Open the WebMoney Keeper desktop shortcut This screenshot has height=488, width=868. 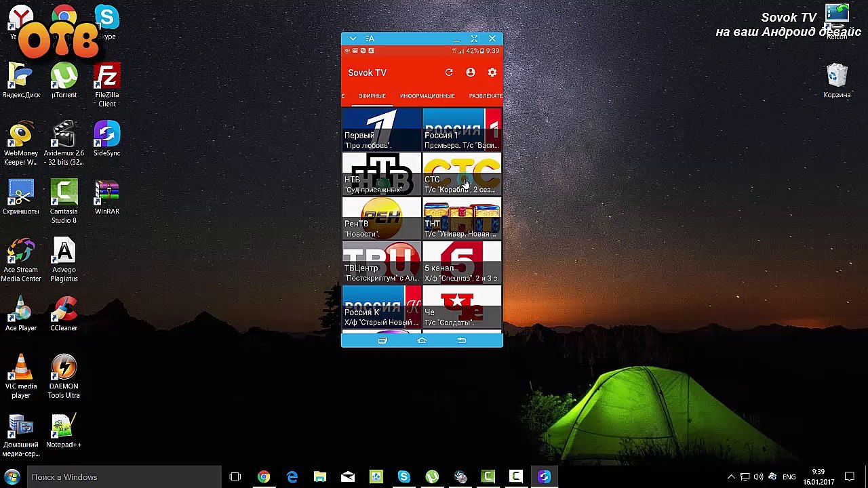click(21, 144)
